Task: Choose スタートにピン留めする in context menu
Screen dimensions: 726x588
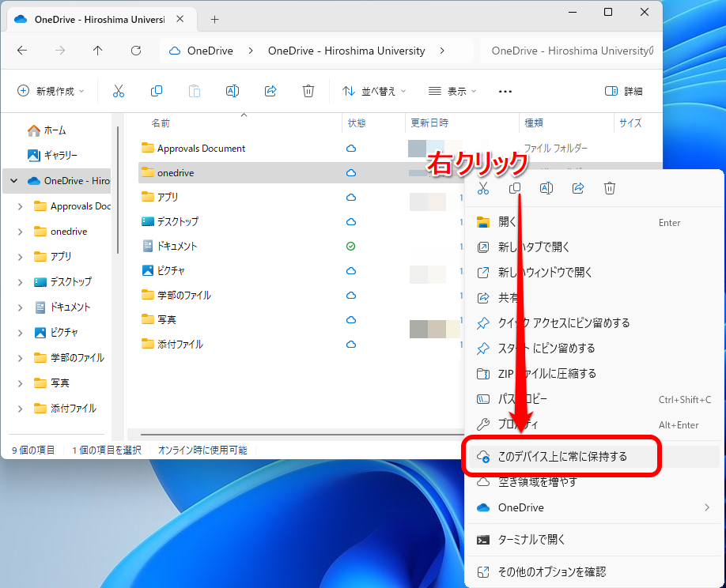Action: [x=594, y=349]
